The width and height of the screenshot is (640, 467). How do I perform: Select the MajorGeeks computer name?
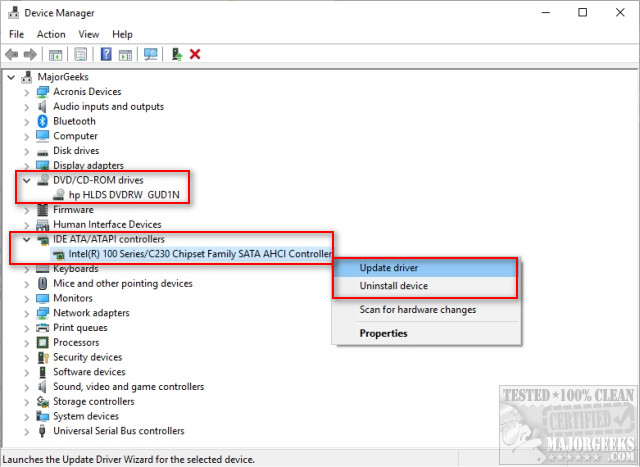coord(63,77)
